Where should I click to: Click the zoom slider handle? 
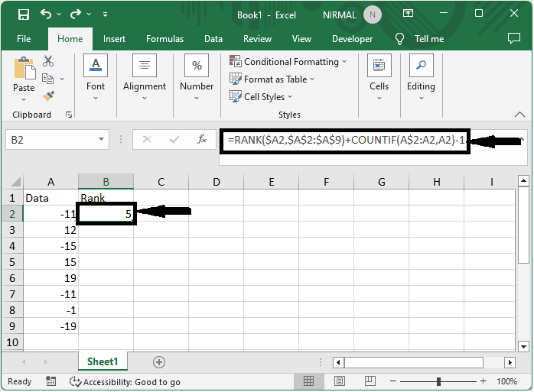coord(438,381)
